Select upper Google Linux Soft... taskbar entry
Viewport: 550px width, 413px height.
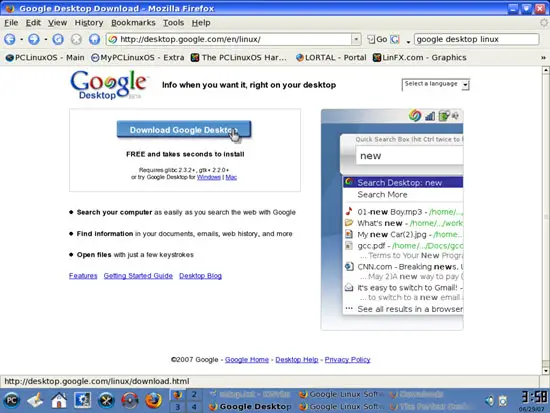tap(340, 394)
